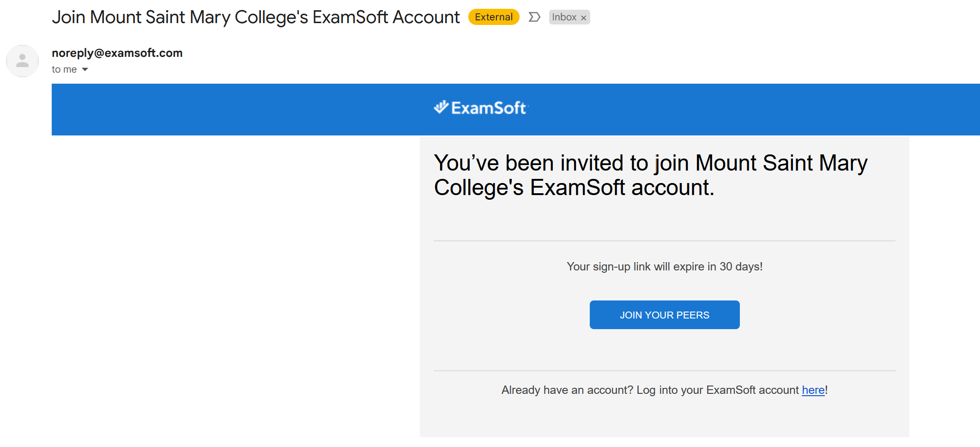Open the Inbox label
980x447 pixels.
click(x=564, y=17)
